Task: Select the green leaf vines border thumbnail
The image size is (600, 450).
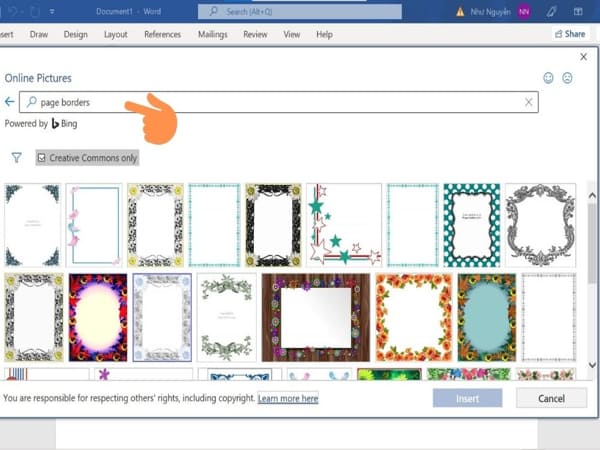Action: (x=227, y=318)
